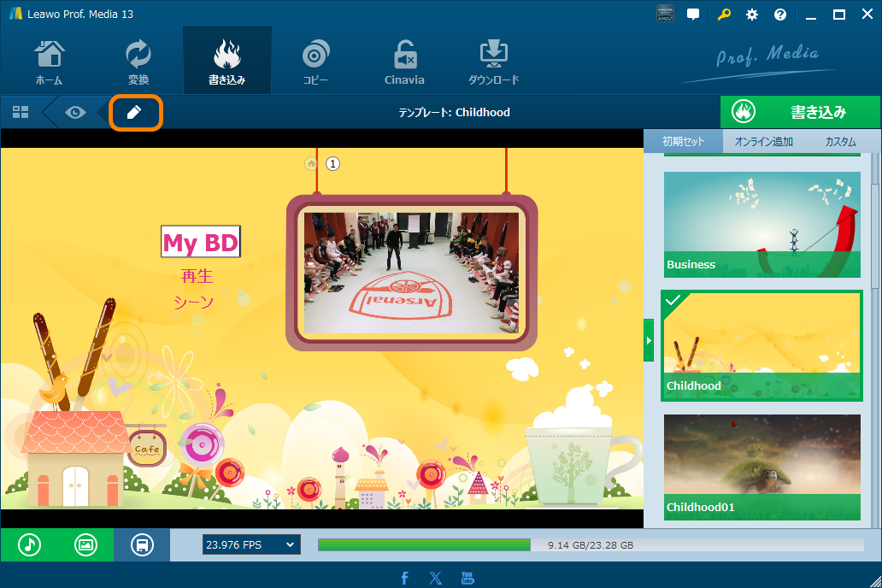Add background music with the note icon
Screen dimensions: 882x588
pyautogui.click(x=29, y=544)
